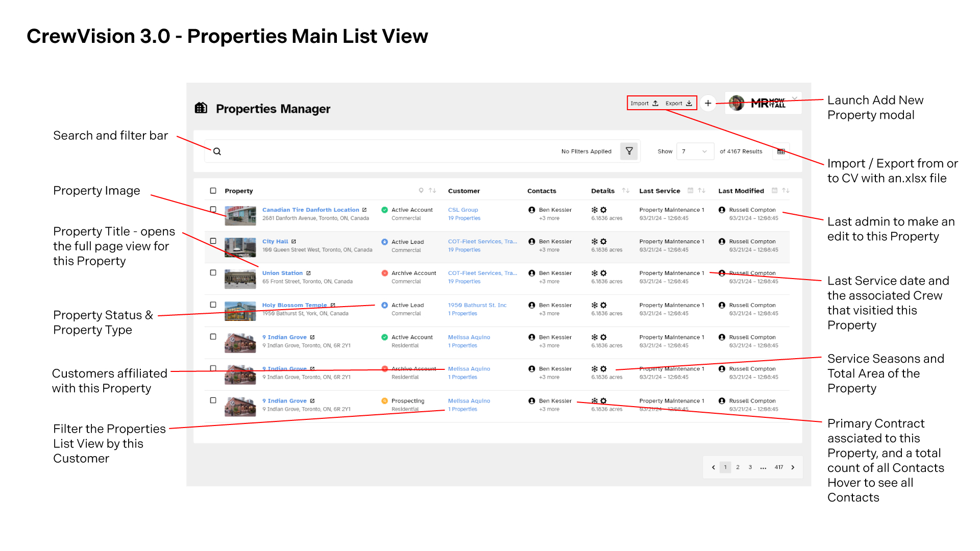Click '+3 more' contacts in Canadian Tire row
This screenshot has height=551, width=980.
pyautogui.click(x=549, y=218)
